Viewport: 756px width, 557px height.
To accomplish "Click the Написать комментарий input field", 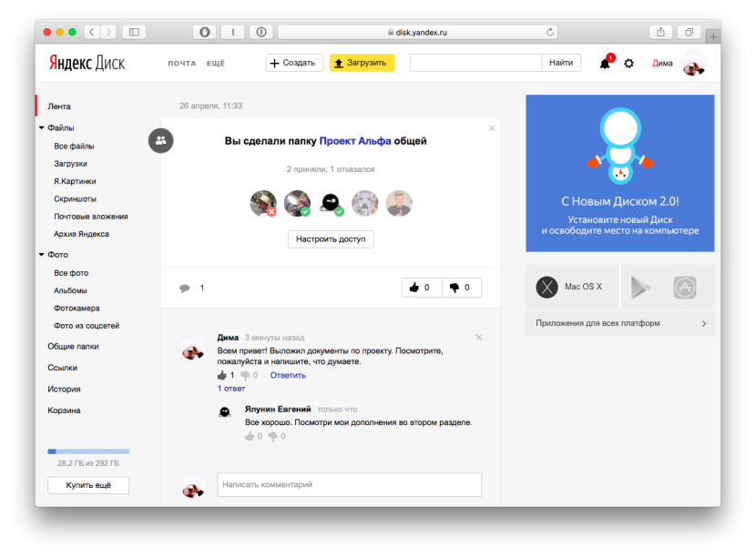I will click(349, 485).
